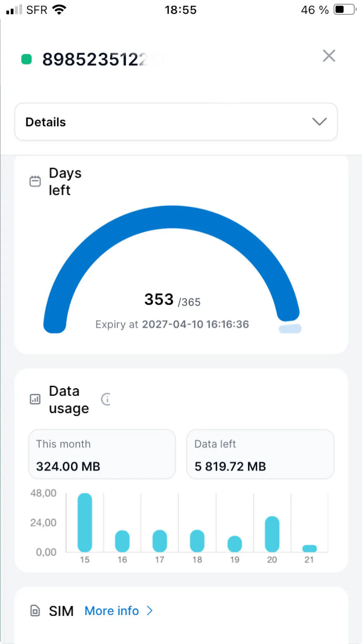Close the SIM details panel

coord(329,56)
